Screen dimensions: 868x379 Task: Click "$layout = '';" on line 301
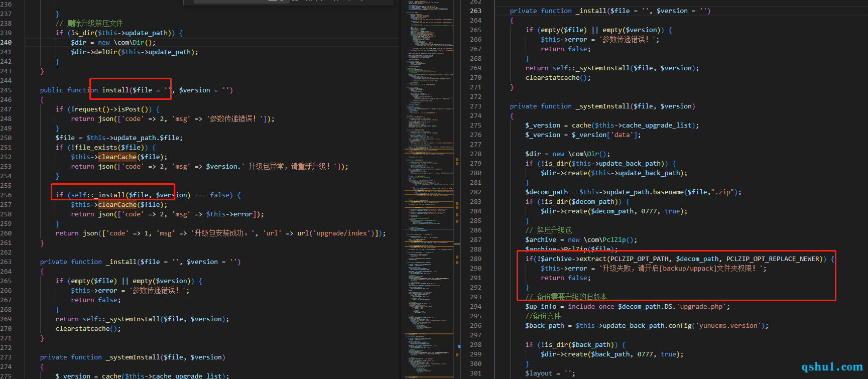click(x=550, y=373)
